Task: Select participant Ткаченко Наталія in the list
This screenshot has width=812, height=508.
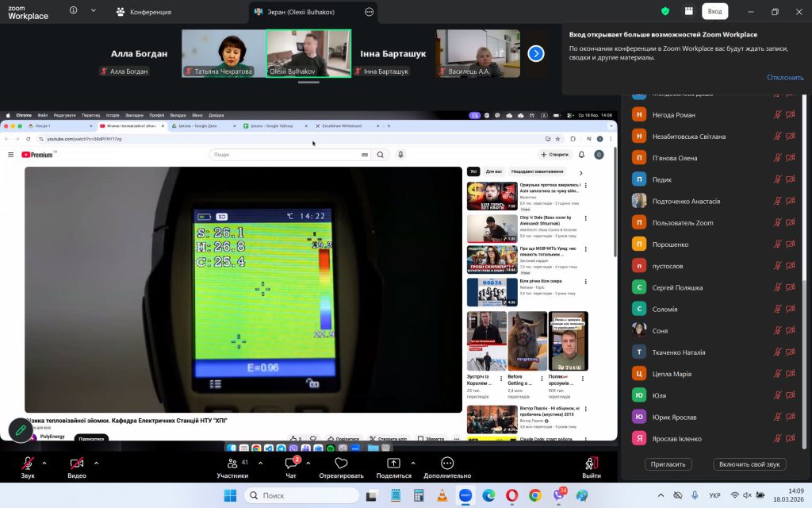Action: click(714, 352)
